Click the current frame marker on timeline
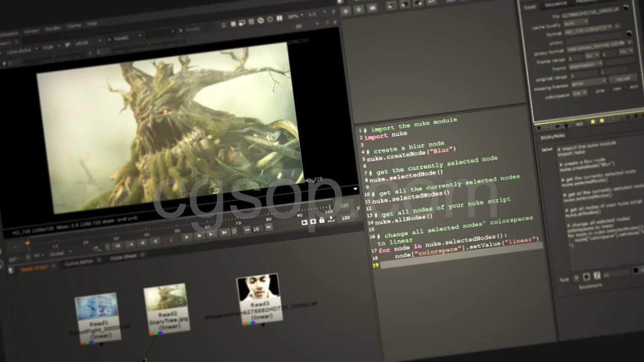Screen dimensions: 644x362 pos(28,243)
